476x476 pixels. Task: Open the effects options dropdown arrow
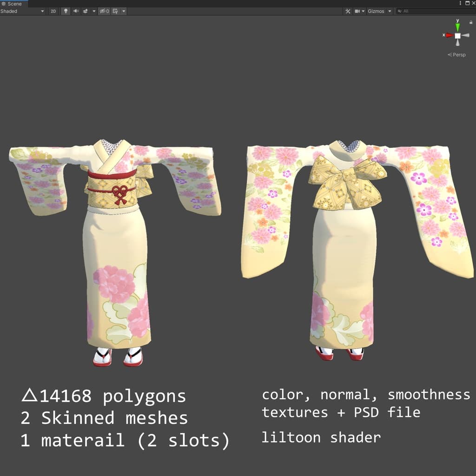(94, 11)
